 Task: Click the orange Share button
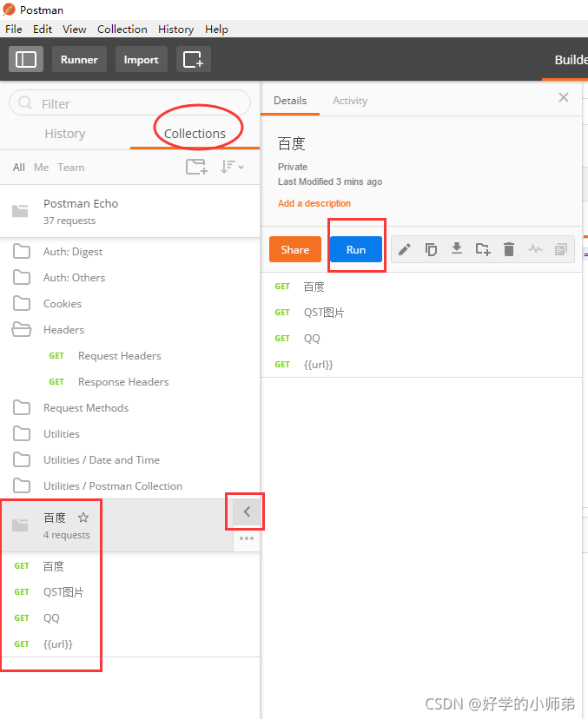(x=295, y=249)
